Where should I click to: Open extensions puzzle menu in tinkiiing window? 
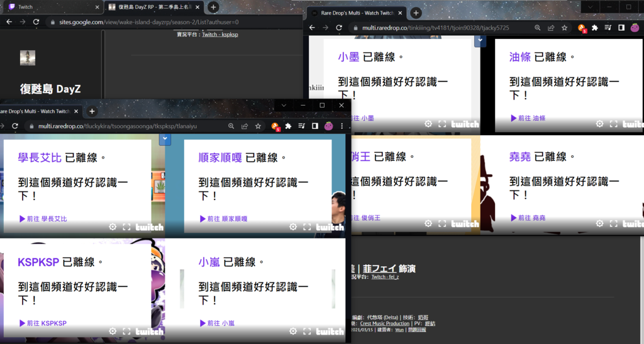tap(595, 28)
